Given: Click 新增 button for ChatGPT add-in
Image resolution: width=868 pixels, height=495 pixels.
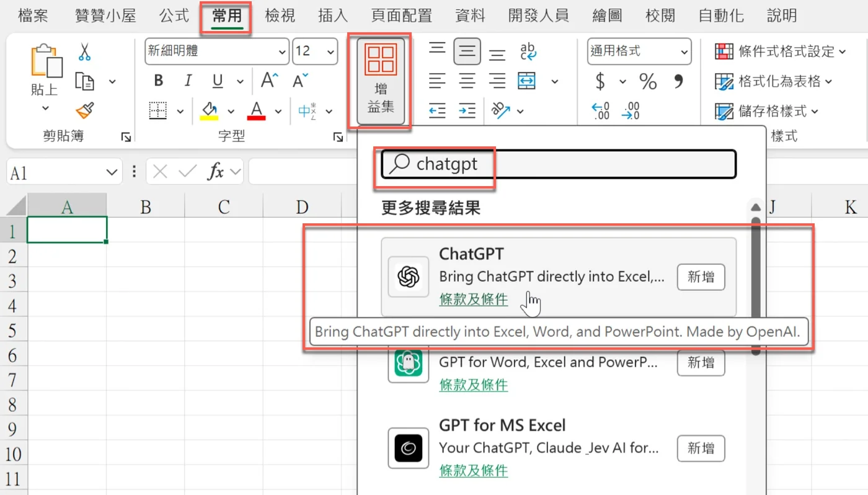Looking at the screenshot, I should click(x=701, y=277).
